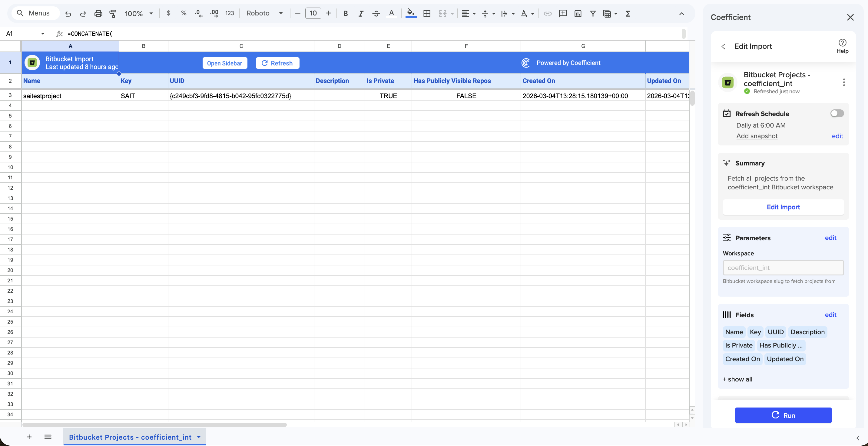This screenshot has height=446, width=868.
Task: Format selection as percent
Action: (184, 14)
